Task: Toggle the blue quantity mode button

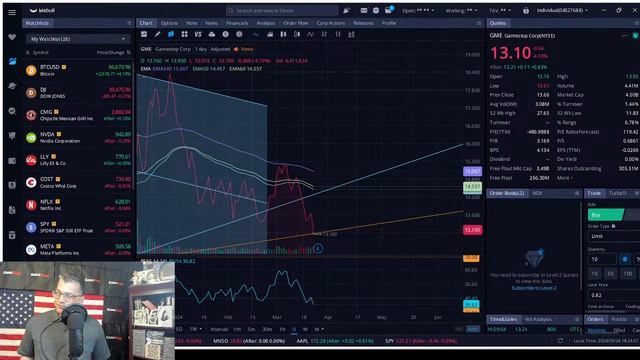Action: 624,259
